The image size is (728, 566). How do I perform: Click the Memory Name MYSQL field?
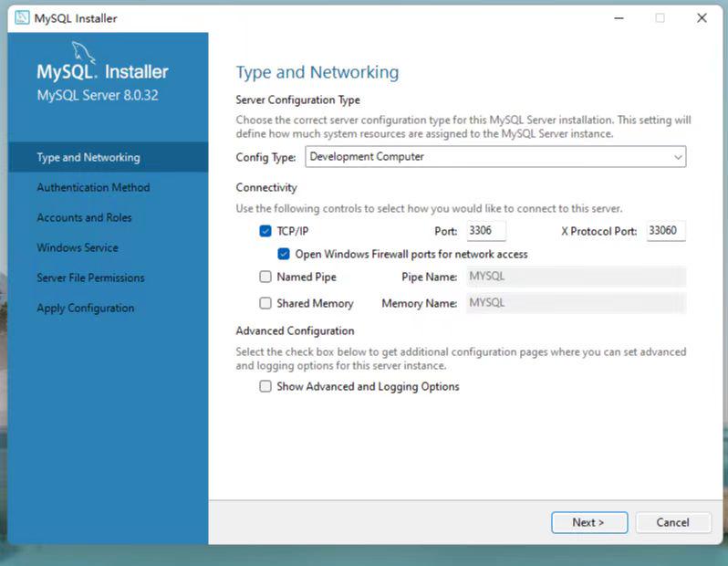tap(576, 303)
